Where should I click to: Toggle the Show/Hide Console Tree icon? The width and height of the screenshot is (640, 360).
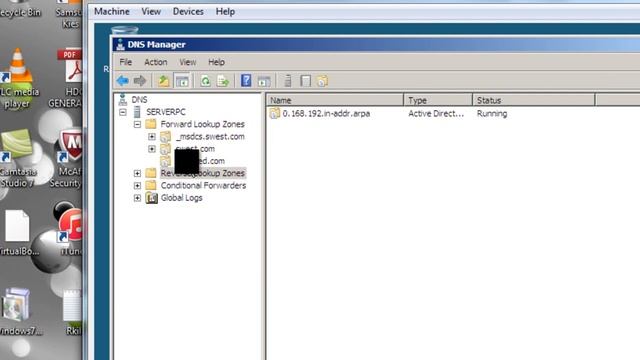pyautogui.click(x=182, y=81)
